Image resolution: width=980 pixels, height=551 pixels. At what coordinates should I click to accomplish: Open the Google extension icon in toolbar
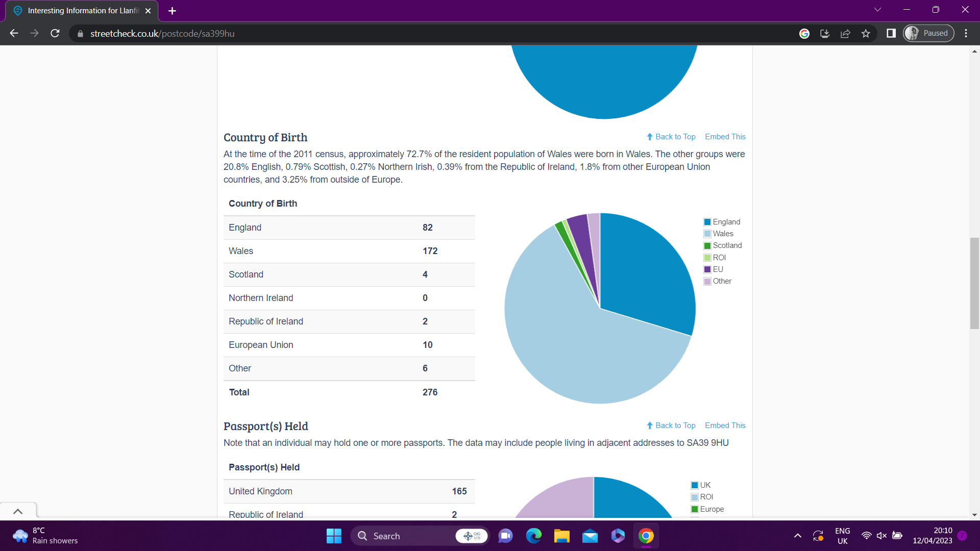tap(804, 34)
